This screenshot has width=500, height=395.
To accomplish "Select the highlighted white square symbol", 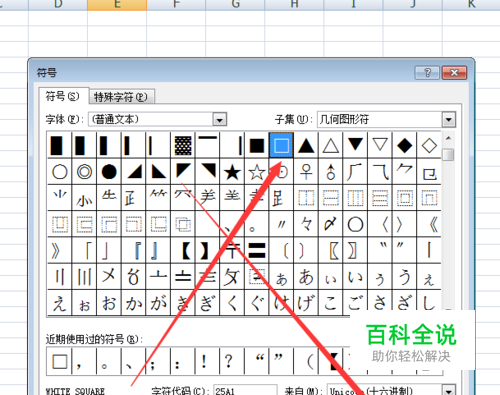I will pos(281,146).
